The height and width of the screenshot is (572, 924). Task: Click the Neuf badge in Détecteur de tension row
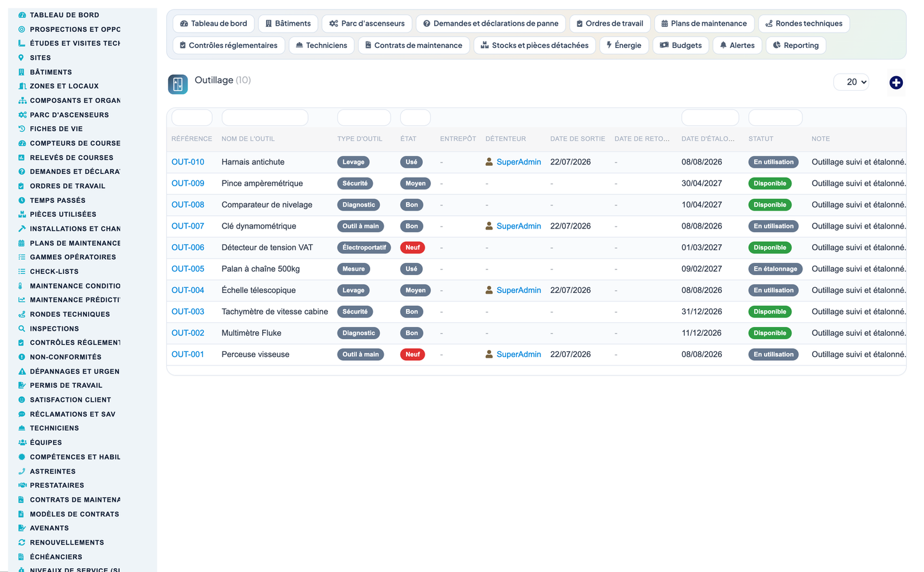click(412, 248)
